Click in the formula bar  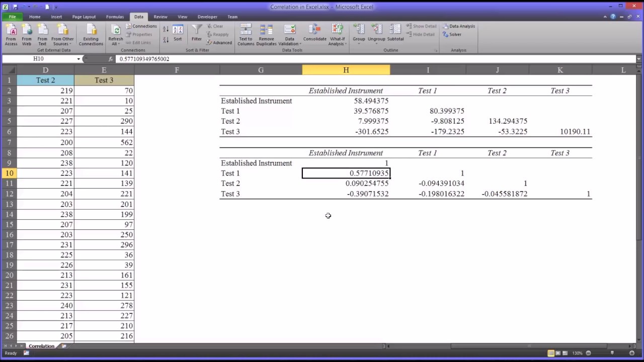coord(375,59)
